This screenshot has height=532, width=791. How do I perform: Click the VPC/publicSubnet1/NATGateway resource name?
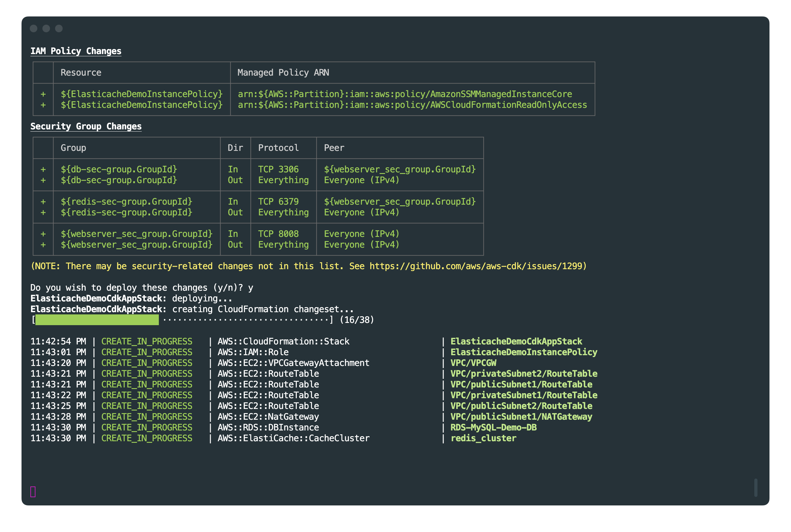521,417
